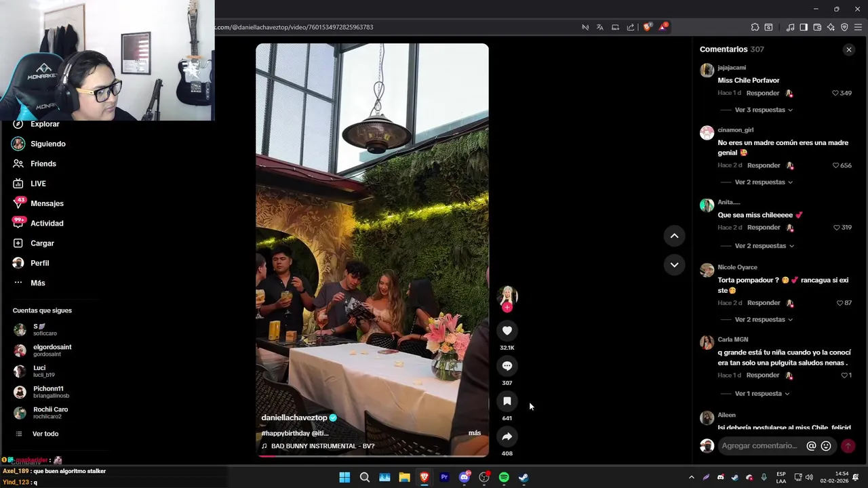Open the Siguiendo sidebar item

[x=47, y=144]
